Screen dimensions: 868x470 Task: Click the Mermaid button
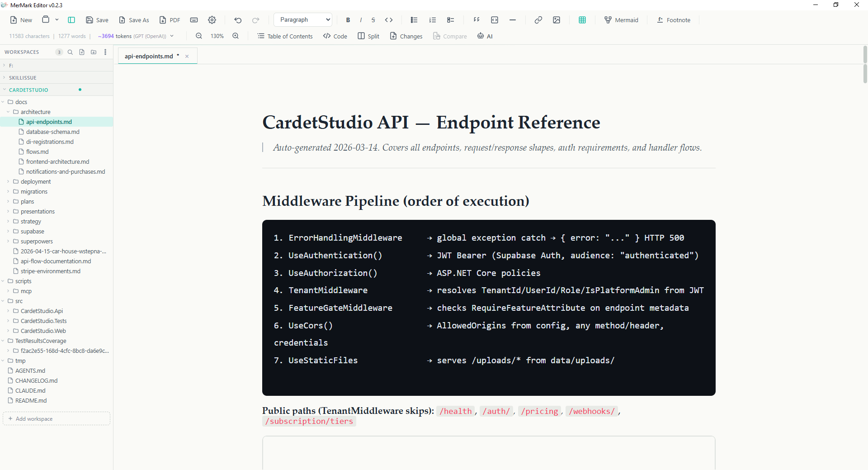point(621,20)
